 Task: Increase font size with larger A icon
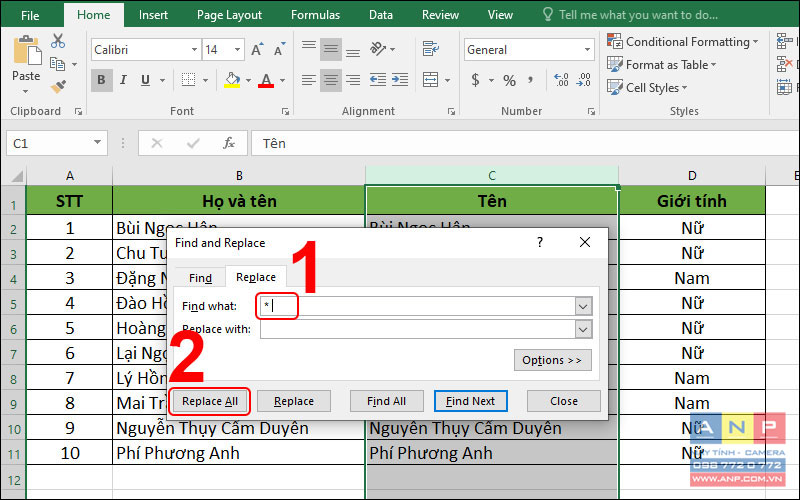pos(257,49)
